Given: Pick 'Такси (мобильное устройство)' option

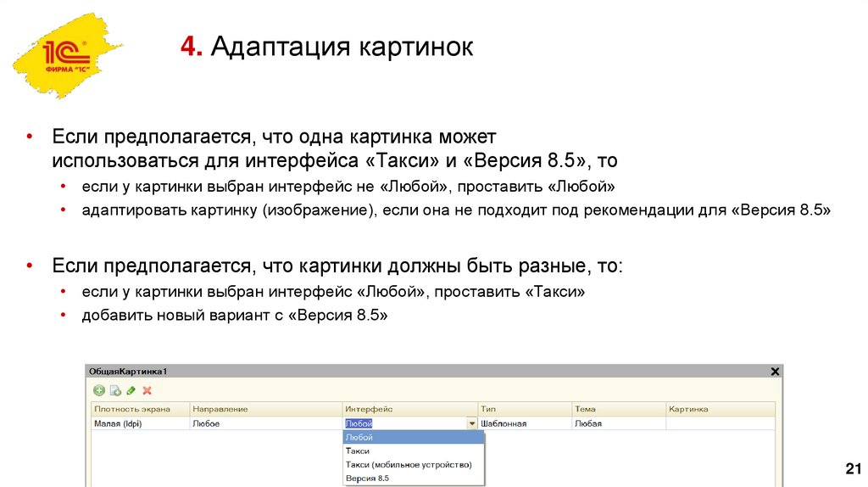Looking at the screenshot, I should tap(414, 465).
